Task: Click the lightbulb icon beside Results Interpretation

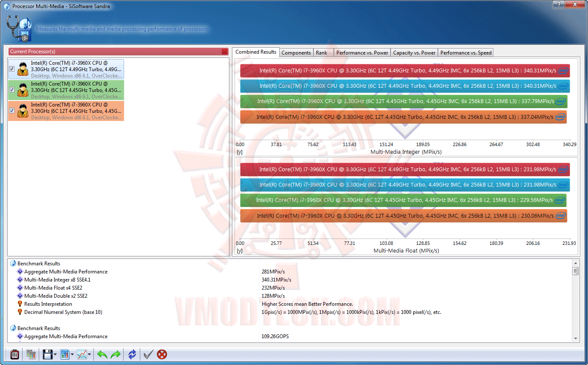Action: click(x=20, y=304)
